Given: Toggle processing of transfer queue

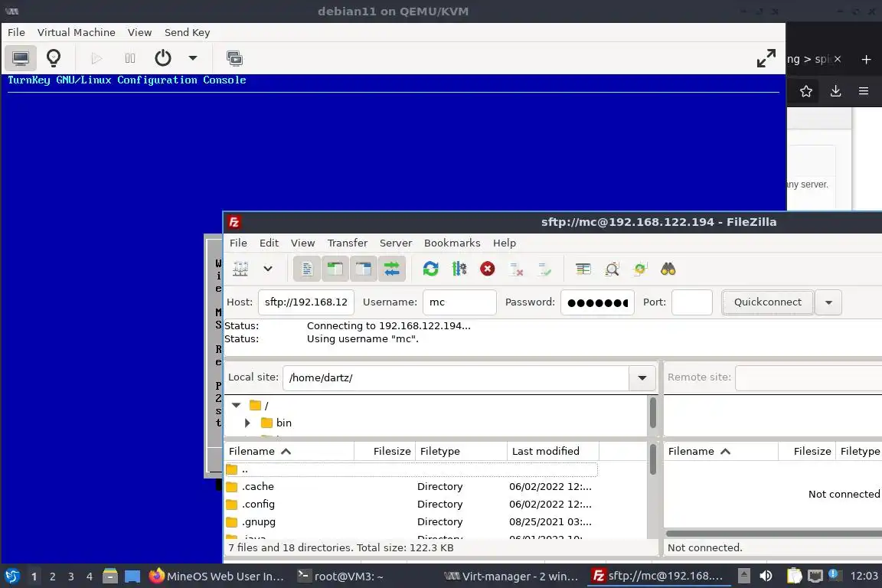Looking at the screenshot, I should click(x=459, y=269).
